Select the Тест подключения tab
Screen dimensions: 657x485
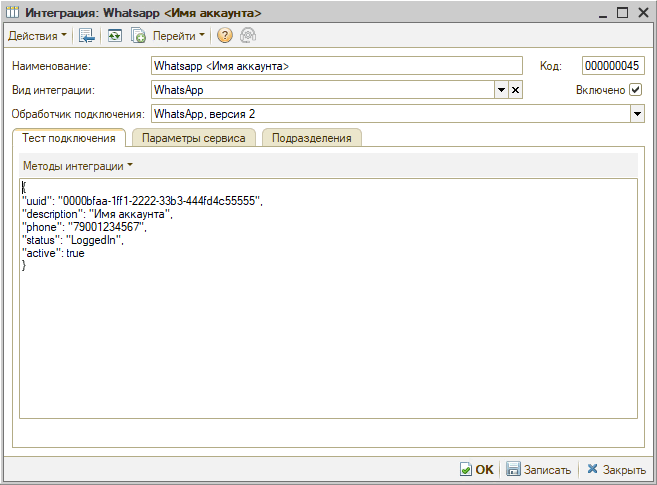(69, 138)
